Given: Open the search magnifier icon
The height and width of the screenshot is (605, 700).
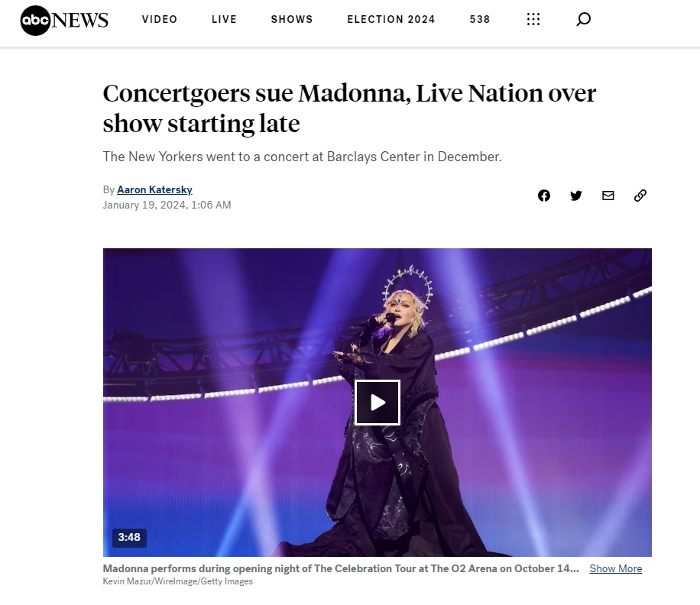Looking at the screenshot, I should coord(583,19).
